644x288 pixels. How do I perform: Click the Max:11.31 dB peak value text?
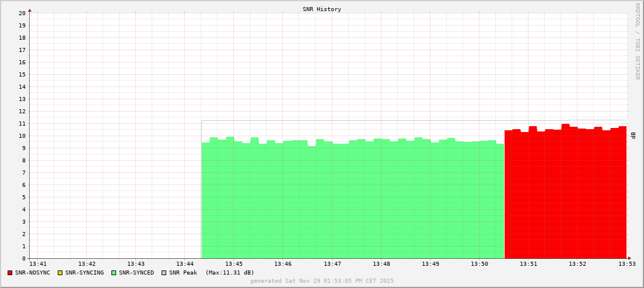[230, 273]
